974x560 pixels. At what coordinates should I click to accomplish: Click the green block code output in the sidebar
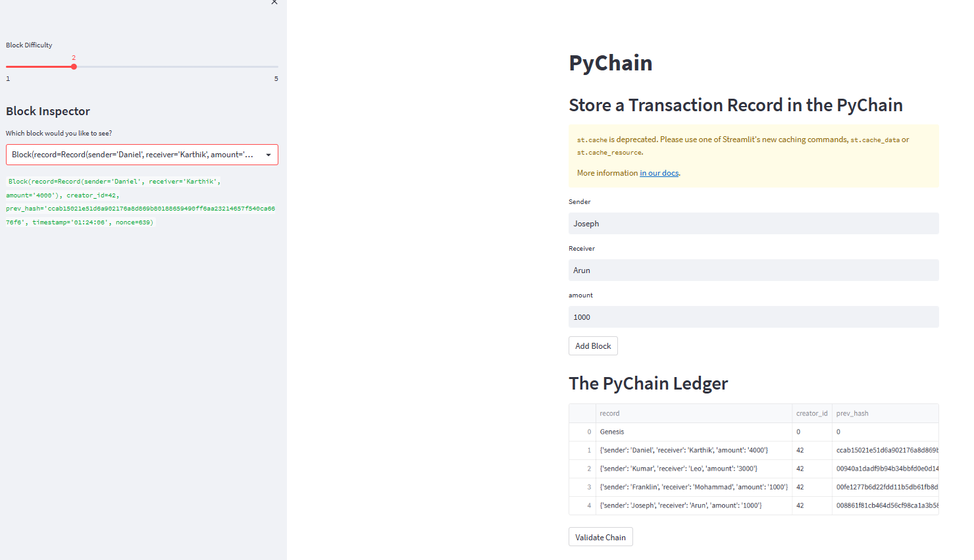(x=141, y=201)
